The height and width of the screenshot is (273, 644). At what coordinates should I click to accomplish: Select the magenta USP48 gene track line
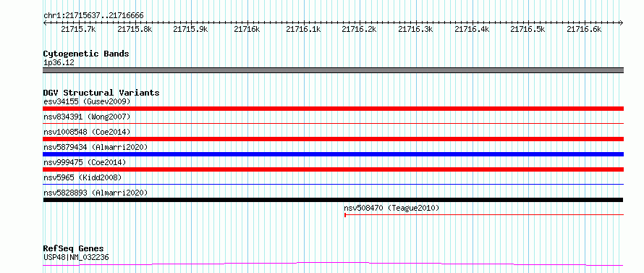tap(333, 264)
